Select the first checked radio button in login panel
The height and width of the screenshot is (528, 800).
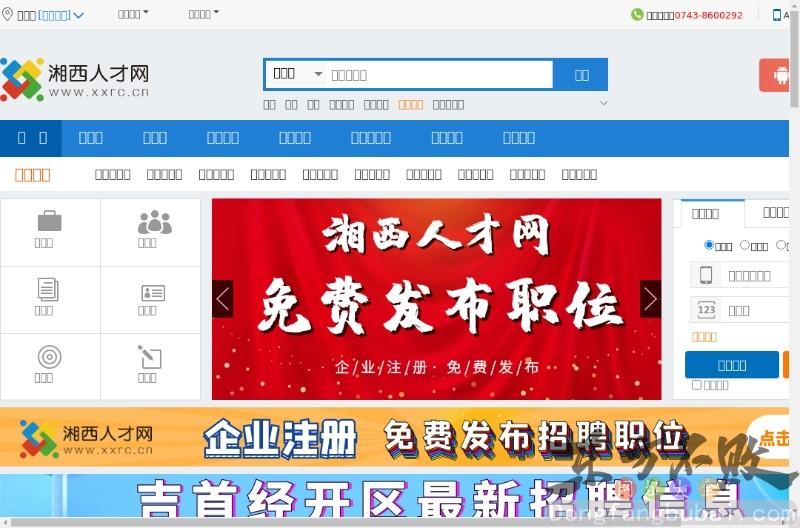tap(709, 245)
